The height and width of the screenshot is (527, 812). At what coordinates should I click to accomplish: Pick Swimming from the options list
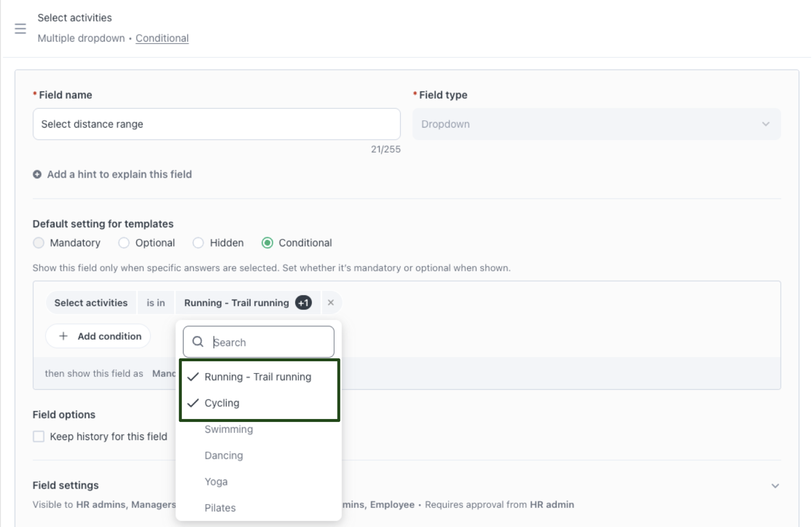pyautogui.click(x=228, y=430)
